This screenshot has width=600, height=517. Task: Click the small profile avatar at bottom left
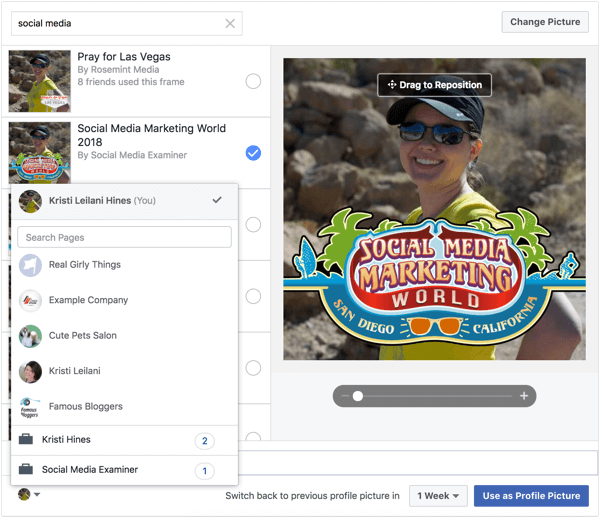click(24, 494)
